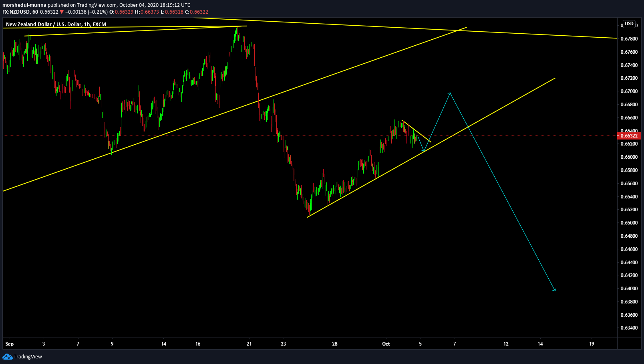Click the open value O:0.66329
Viewport: 644px width, 364px height.
[x=121, y=12]
